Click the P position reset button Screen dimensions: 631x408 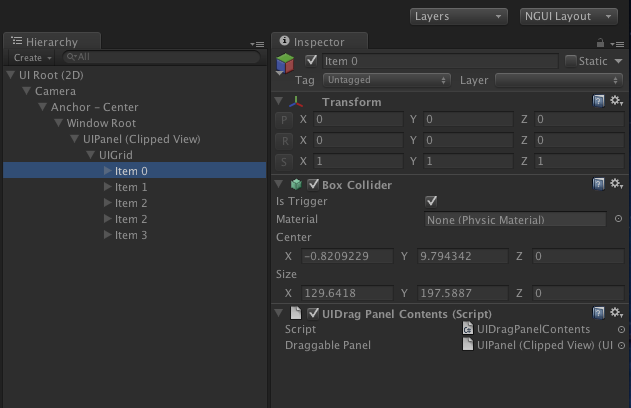pos(284,120)
